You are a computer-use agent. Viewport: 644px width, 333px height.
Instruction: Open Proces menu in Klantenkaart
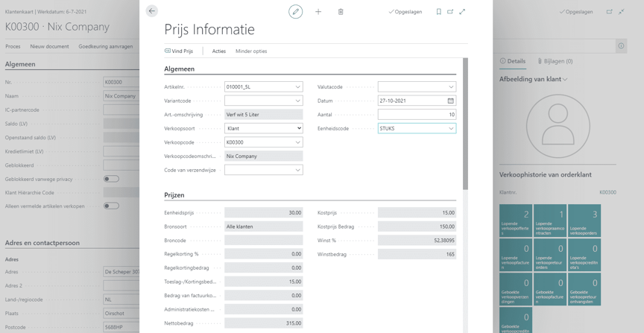pyautogui.click(x=13, y=46)
